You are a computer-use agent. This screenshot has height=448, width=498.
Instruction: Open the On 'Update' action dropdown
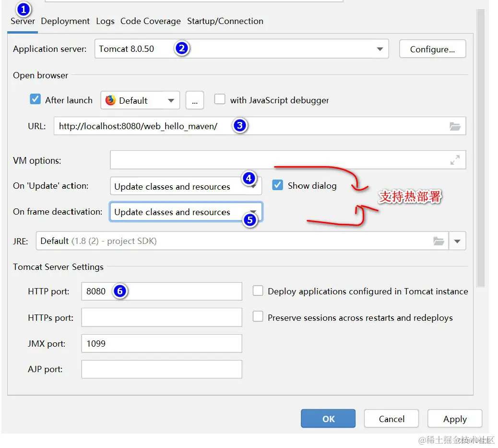(186, 186)
